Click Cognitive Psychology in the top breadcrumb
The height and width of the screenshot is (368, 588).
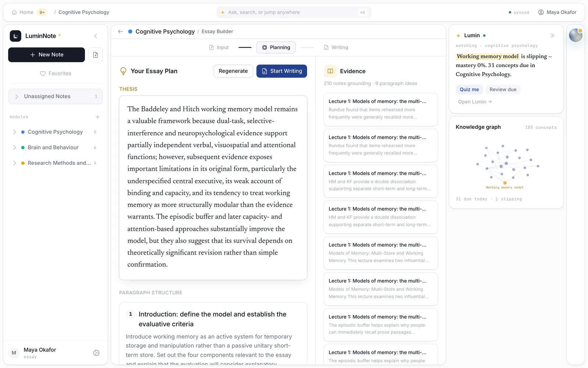pyautogui.click(x=84, y=12)
